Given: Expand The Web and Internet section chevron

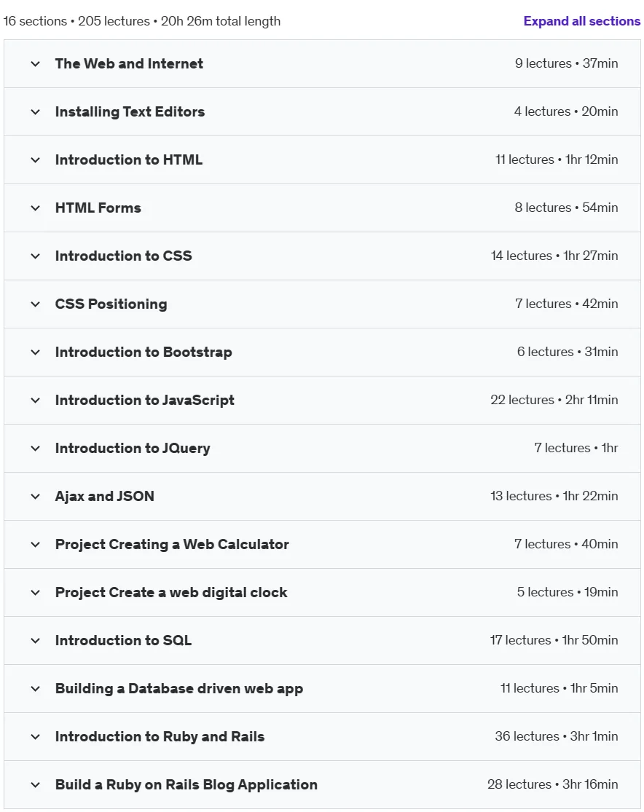Looking at the screenshot, I should 35,64.
